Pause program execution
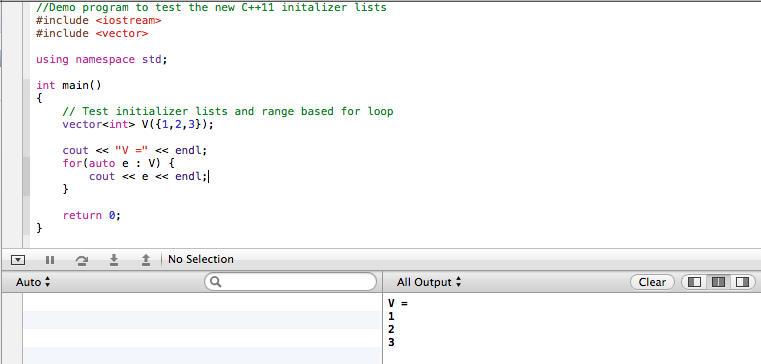The image size is (761, 364). [50, 260]
